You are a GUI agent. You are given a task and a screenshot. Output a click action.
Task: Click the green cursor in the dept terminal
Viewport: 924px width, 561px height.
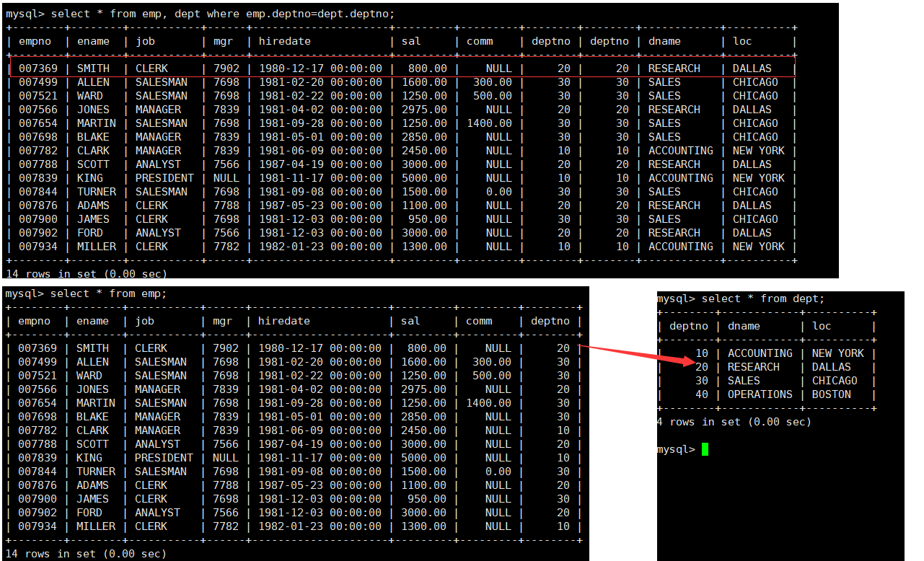click(x=705, y=449)
